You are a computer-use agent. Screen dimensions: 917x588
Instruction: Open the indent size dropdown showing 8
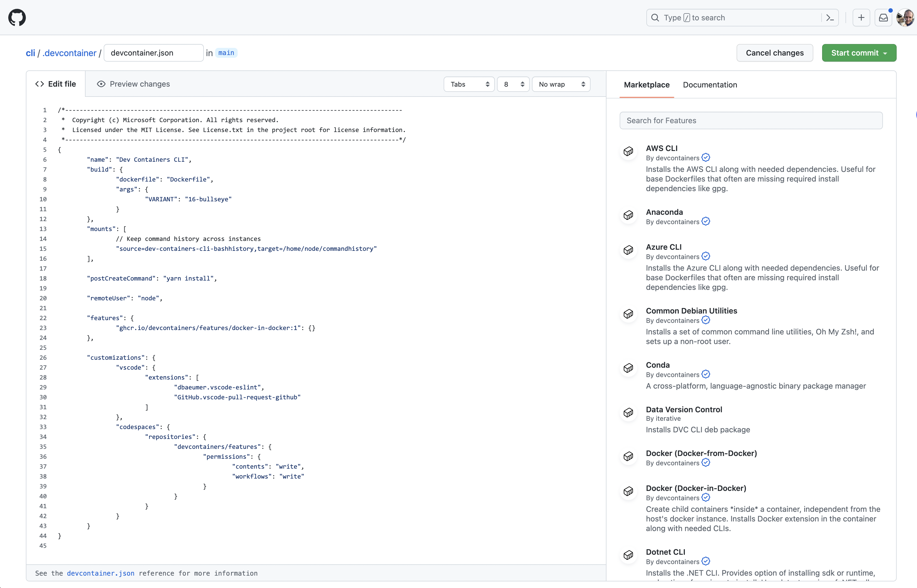click(513, 84)
